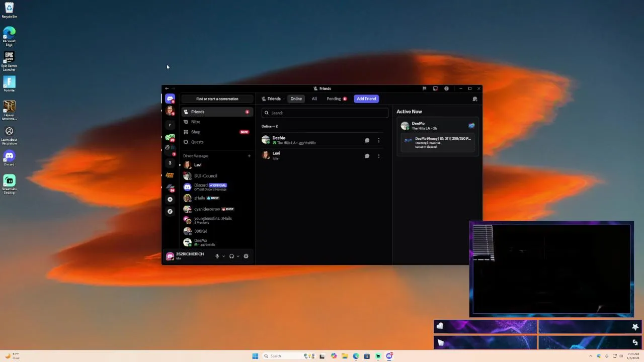Image resolution: width=644 pixels, height=362 pixels.
Task: Switch to the Online friends tab
Action: [296, 99]
